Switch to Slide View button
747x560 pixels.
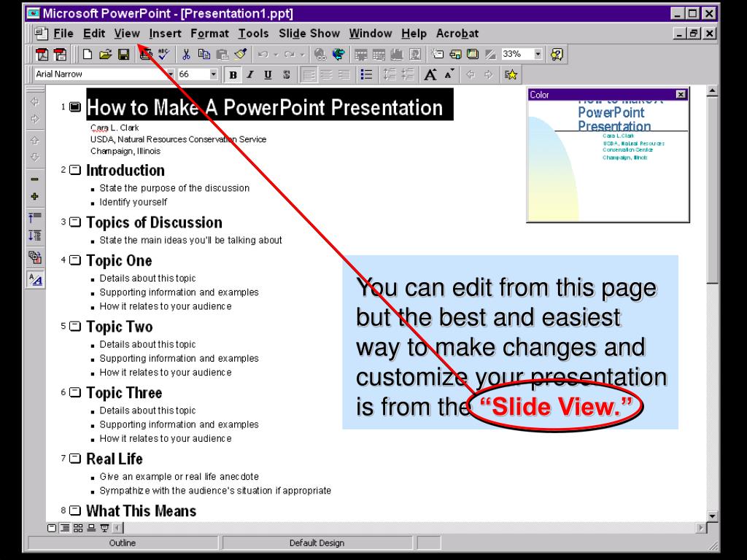point(52,528)
